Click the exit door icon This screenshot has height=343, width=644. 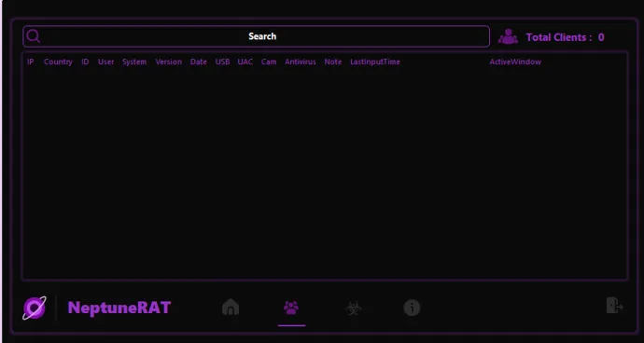tap(615, 306)
